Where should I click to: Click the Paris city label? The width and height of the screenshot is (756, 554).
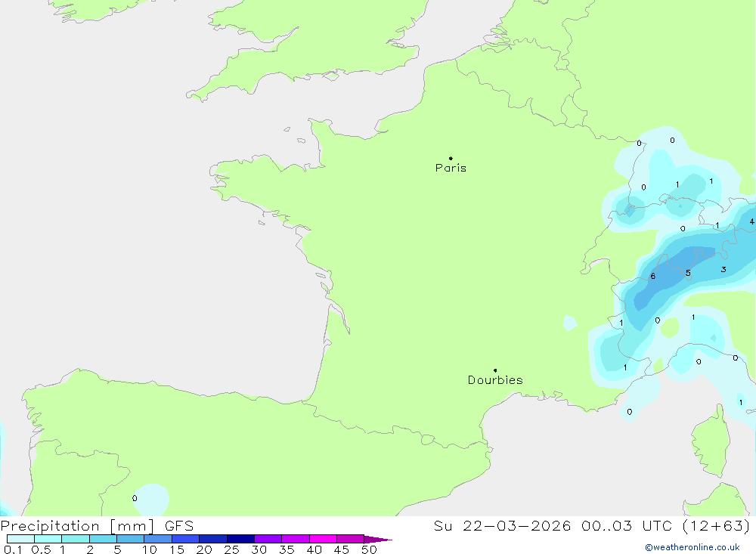451,168
